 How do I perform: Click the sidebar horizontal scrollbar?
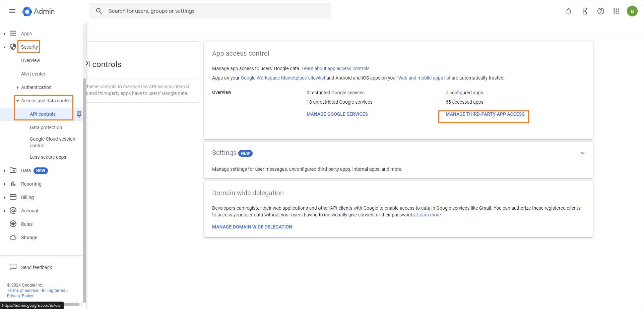[71, 304]
